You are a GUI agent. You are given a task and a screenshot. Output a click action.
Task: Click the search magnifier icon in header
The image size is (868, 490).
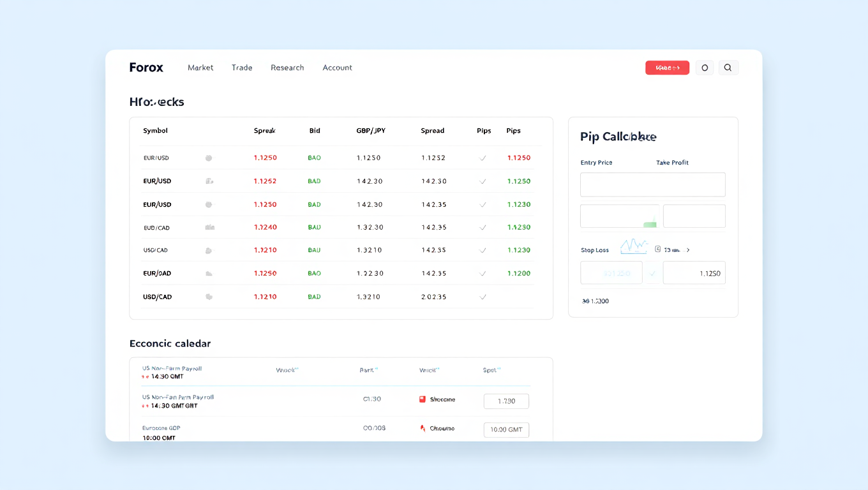pyautogui.click(x=728, y=68)
